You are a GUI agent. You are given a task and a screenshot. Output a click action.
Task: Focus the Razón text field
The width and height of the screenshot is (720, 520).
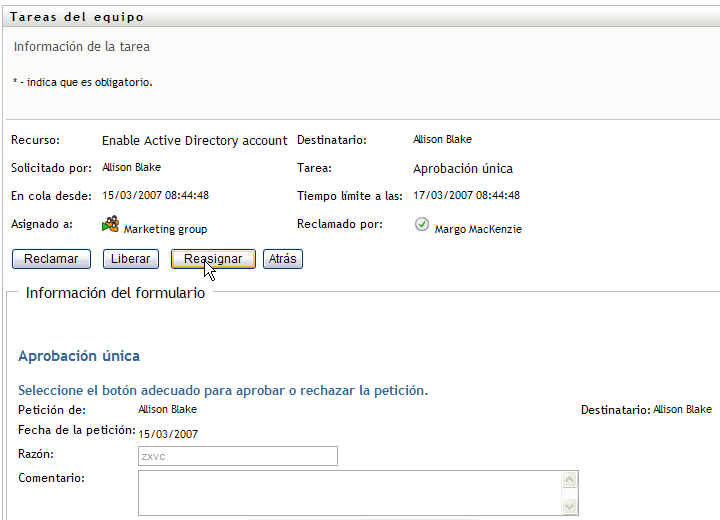pyautogui.click(x=238, y=456)
